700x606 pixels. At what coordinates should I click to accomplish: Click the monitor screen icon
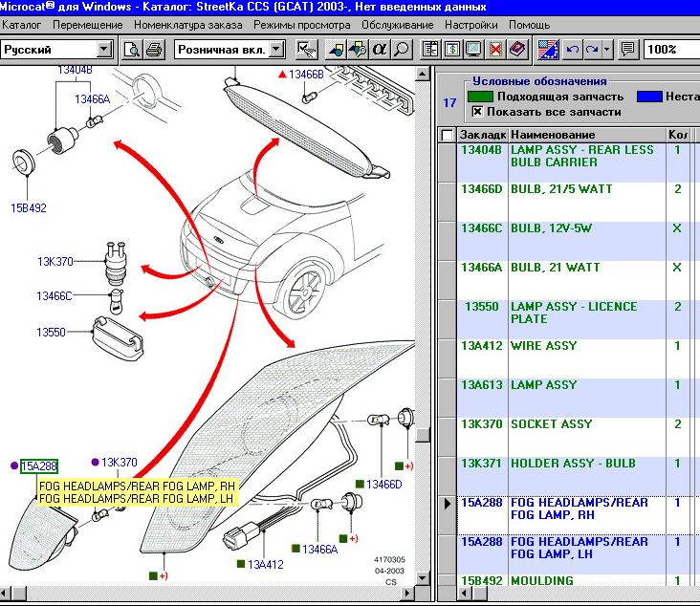(473, 49)
